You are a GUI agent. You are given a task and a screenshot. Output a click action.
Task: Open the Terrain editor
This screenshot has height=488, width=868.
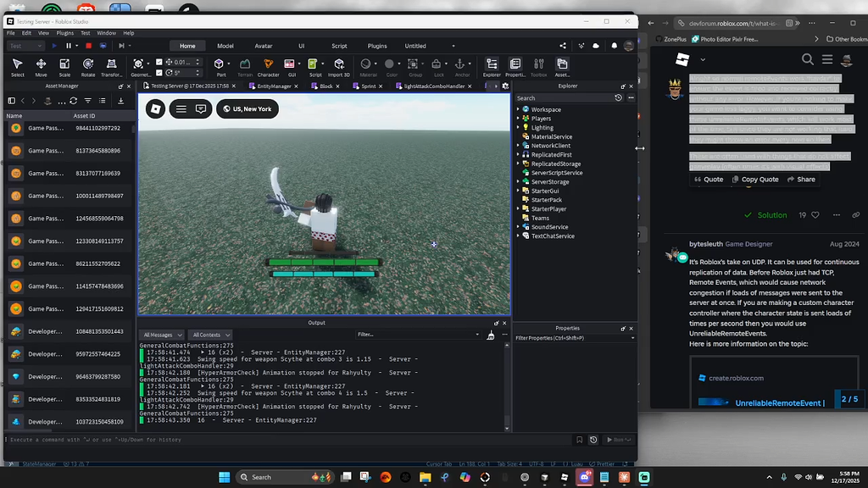[x=245, y=64]
